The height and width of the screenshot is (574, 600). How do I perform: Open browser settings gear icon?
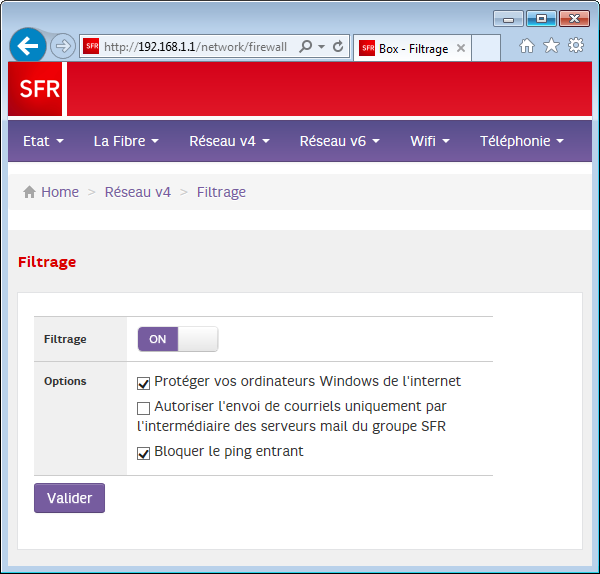tap(576, 46)
